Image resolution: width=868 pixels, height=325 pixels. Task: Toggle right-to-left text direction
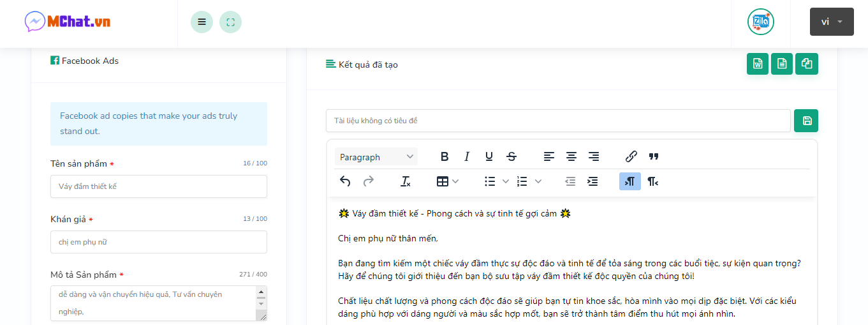click(x=652, y=181)
